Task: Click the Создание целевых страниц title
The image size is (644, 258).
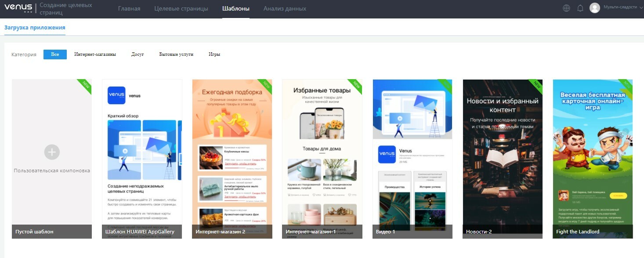Action: point(66,9)
